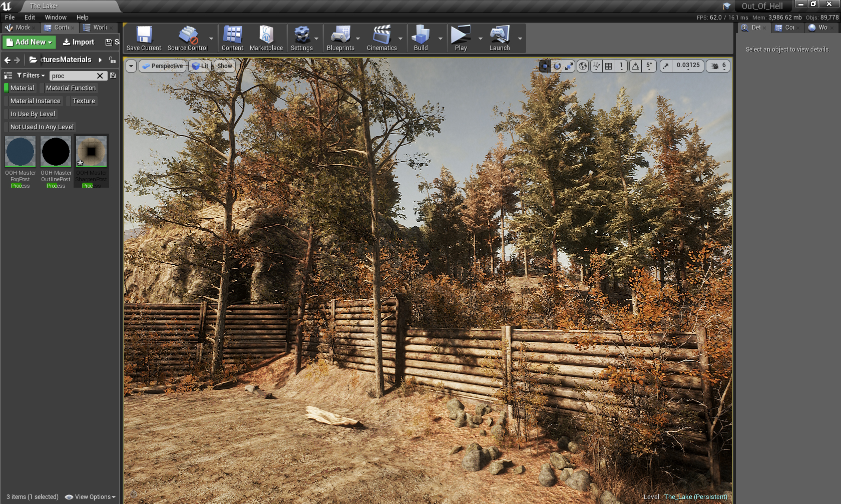The width and height of the screenshot is (841, 504).
Task: Toggle grid snapping in the viewport
Action: click(x=608, y=66)
